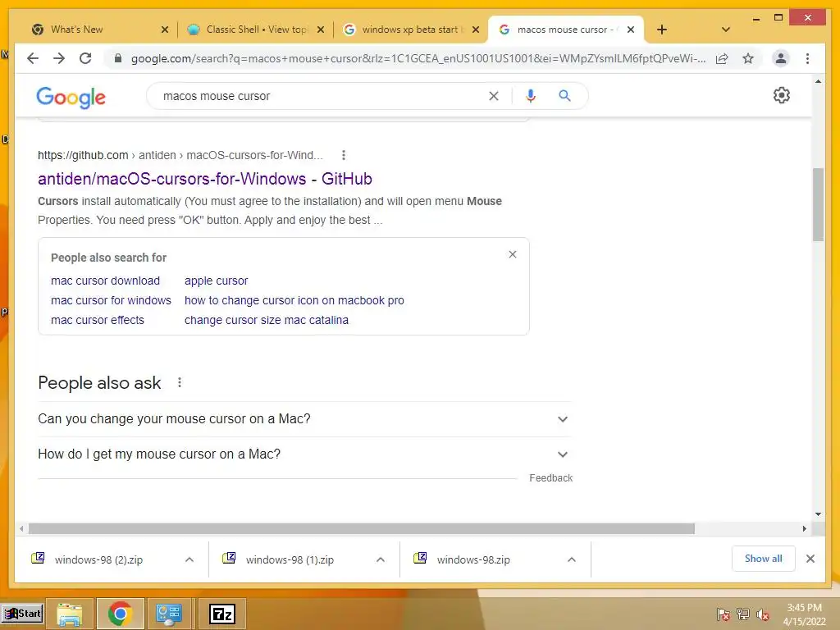This screenshot has height=630, width=840.
Task: Open the Control Panel taskbar icon
Action: [169, 614]
